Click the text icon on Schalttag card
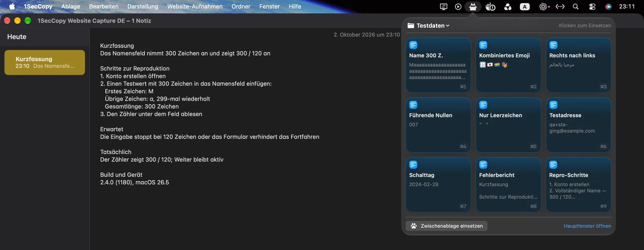This screenshot has height=250, width=644. (413, 165)
